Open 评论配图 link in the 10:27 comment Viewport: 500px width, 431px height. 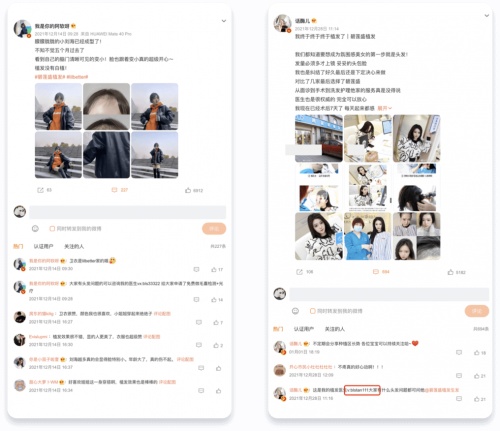point(162,314)
